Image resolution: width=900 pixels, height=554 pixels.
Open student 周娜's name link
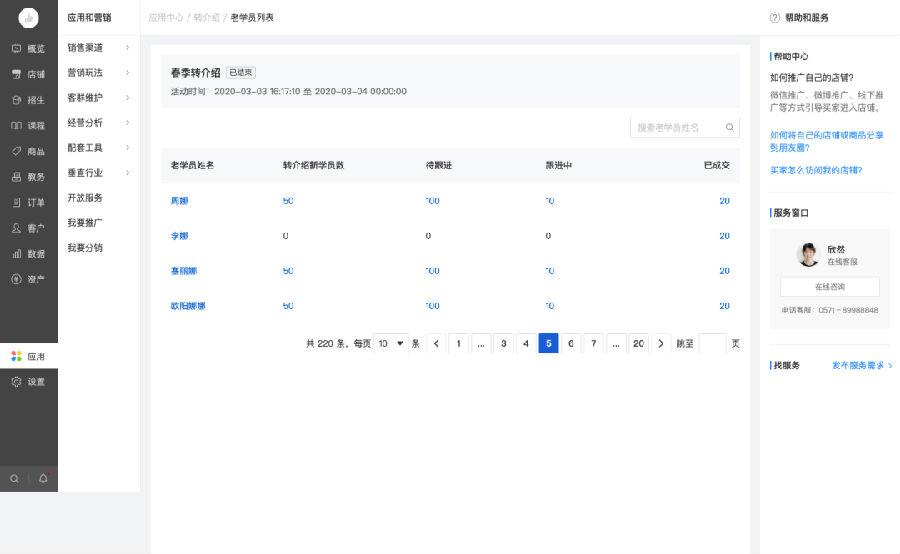180,201
